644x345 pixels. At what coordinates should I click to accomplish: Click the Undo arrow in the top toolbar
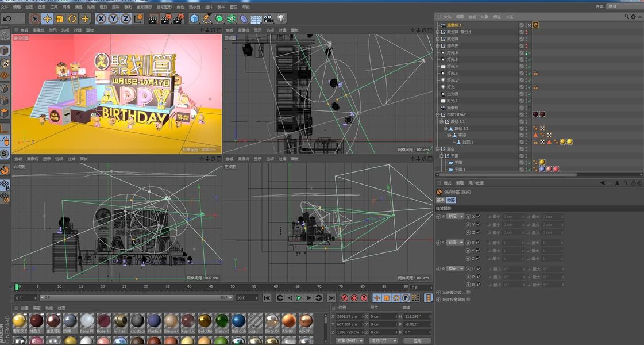coord(7,18)
